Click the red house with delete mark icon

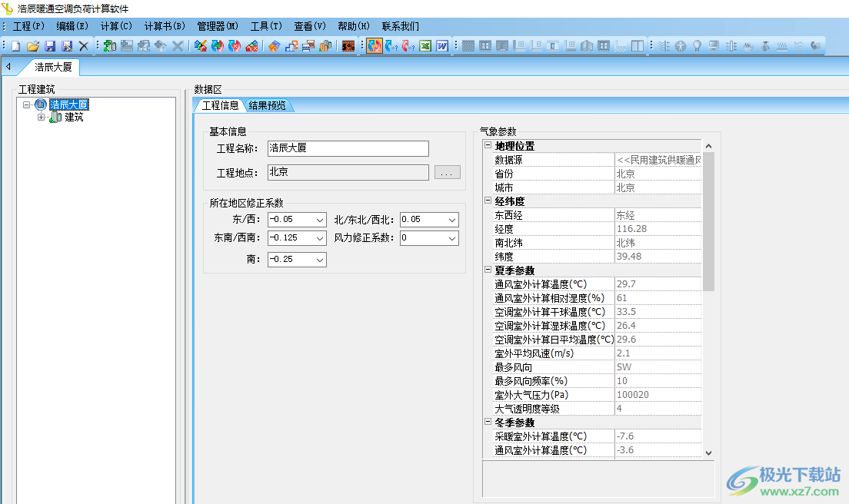pyautogui.click(x=251, y=46)
